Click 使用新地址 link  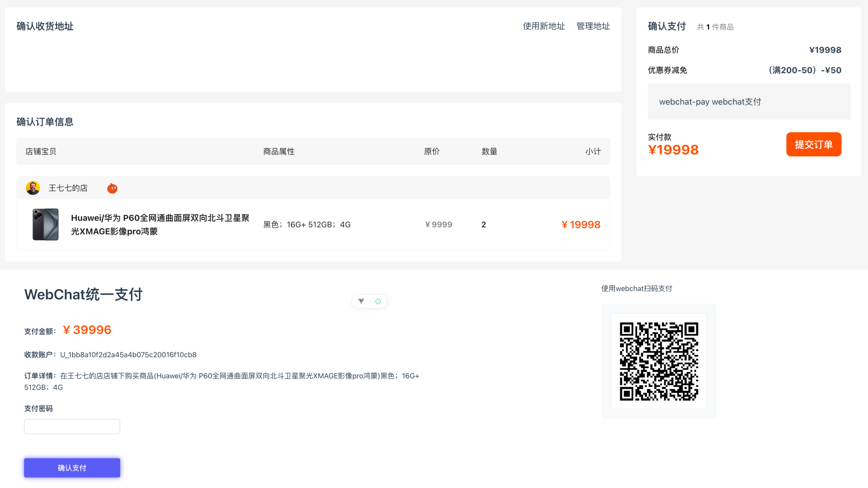pyautogui.click(x=544, y=26)
